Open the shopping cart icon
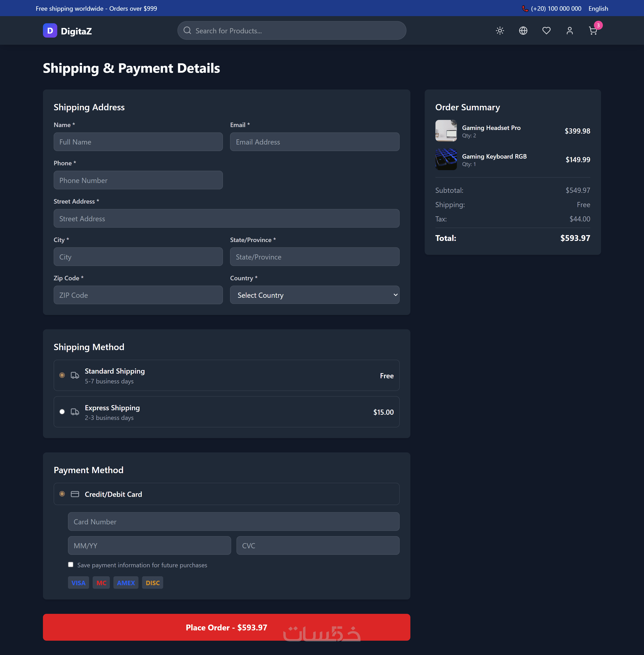The height and width of the screenshot is (655, 644). [x=593, y=31]
